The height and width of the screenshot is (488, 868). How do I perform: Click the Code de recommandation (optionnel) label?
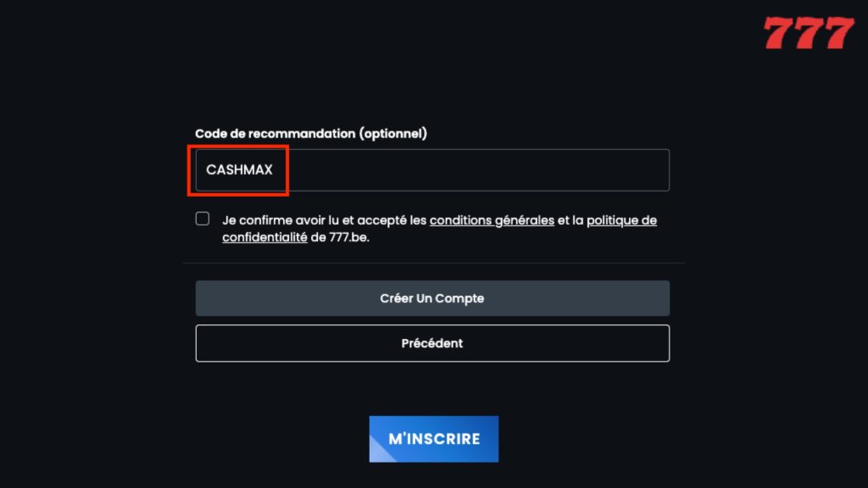(x=309, y=133)
